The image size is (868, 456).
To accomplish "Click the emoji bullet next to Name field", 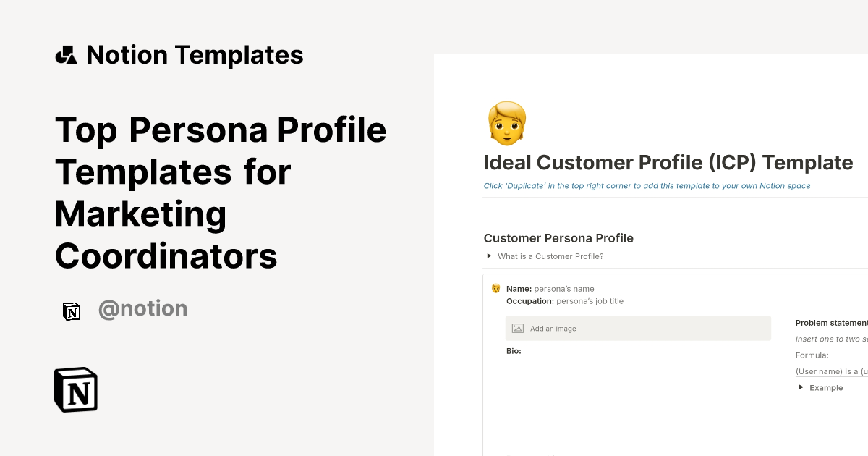I will point(495,288).
